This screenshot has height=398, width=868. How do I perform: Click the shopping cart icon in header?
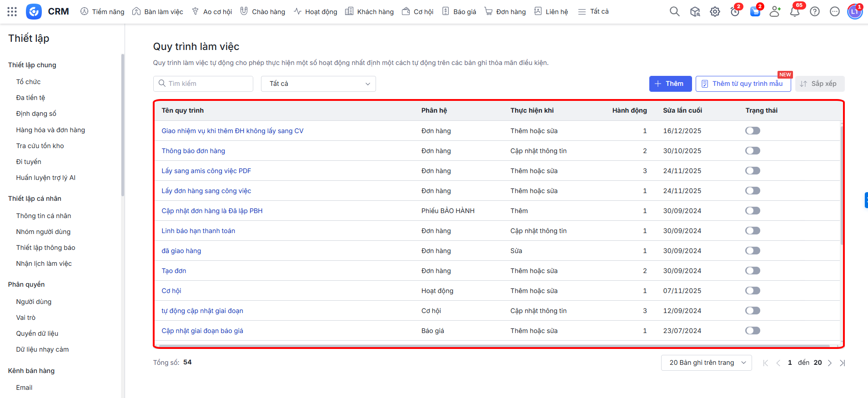point(755,12)
